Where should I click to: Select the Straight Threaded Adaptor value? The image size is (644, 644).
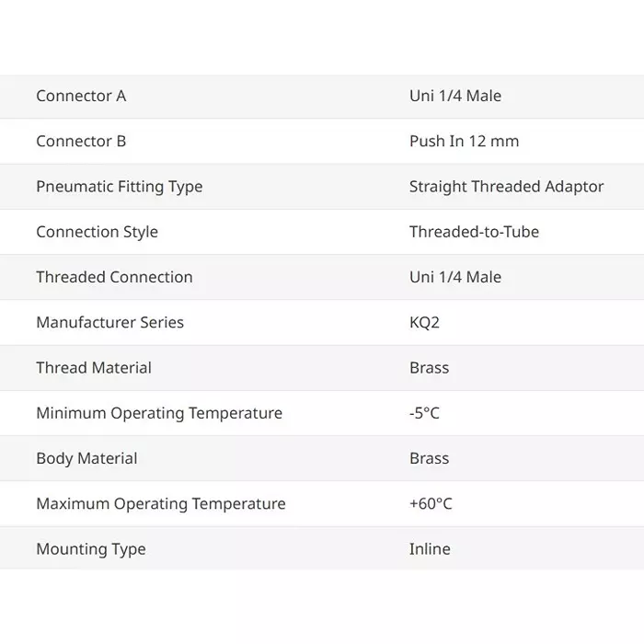tap(506, 186)
